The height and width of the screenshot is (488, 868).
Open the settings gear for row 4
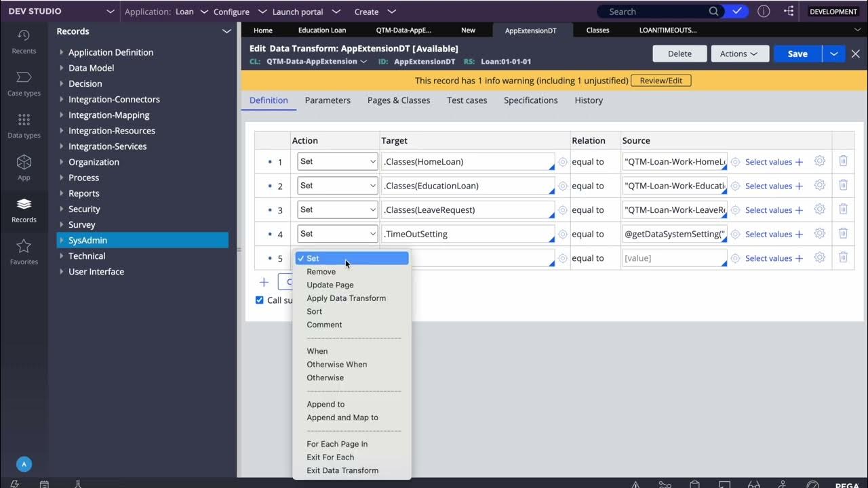pos(819,233)
